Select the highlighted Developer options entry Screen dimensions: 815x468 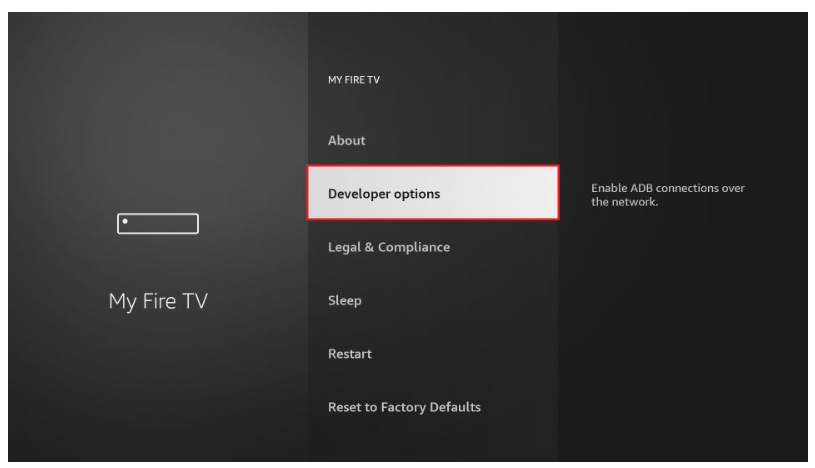pos(433,193)
